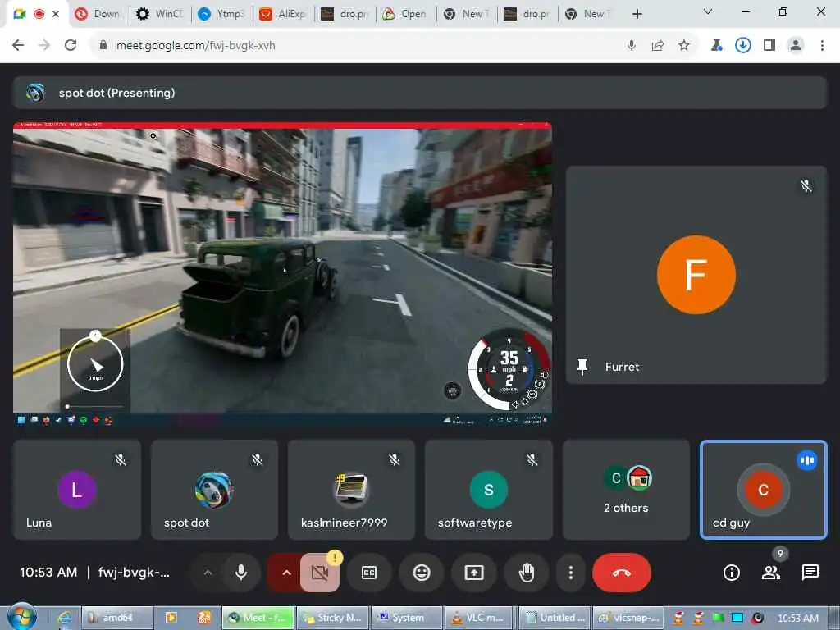The width and height of the screenshot is (840, 630).
Task: Open more options three-dot menu in Meet
Action: click(571, 573)
